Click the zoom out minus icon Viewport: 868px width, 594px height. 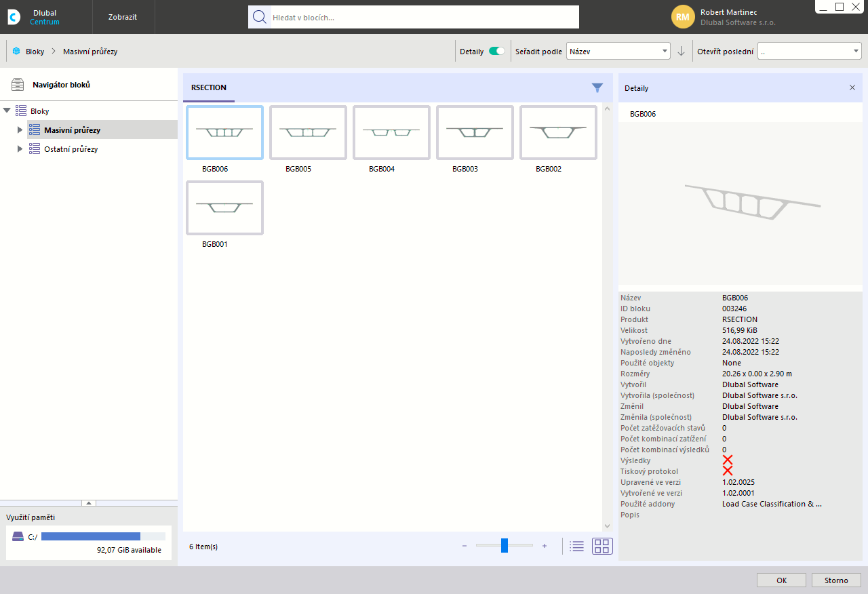(465, 546)
